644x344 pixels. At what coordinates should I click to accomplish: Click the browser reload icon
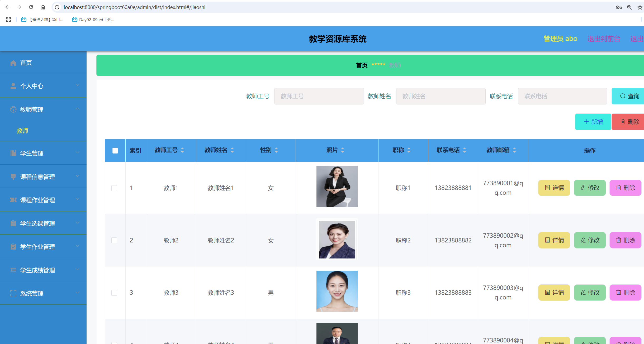click(31, 7)
